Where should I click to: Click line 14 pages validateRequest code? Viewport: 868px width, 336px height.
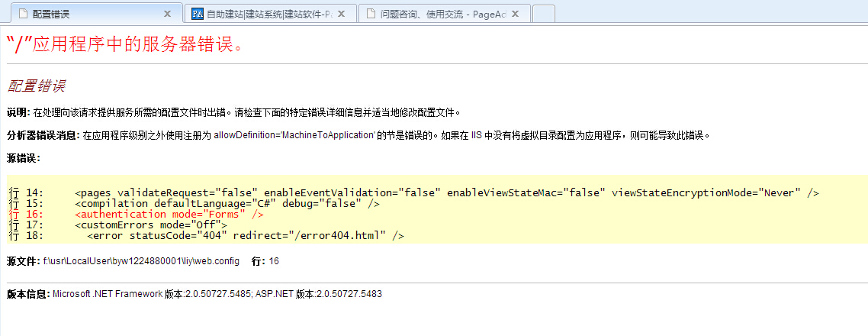click(x=446, y=192)
